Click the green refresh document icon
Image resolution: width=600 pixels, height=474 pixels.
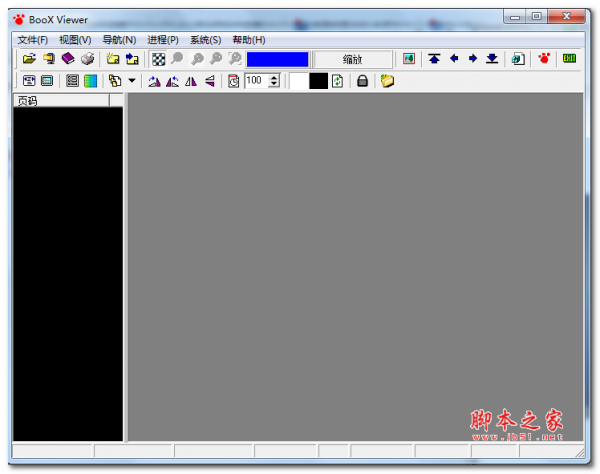337,81
